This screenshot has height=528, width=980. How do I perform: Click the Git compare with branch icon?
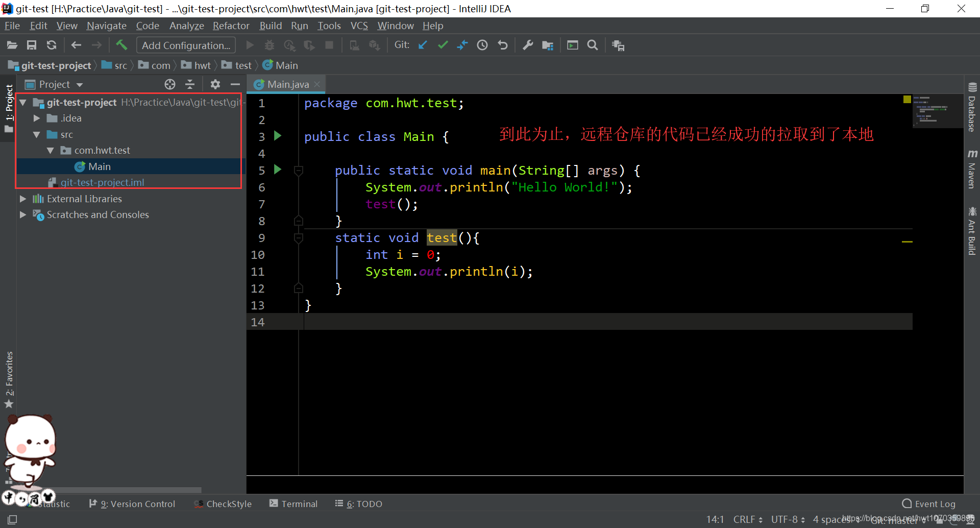462,45
